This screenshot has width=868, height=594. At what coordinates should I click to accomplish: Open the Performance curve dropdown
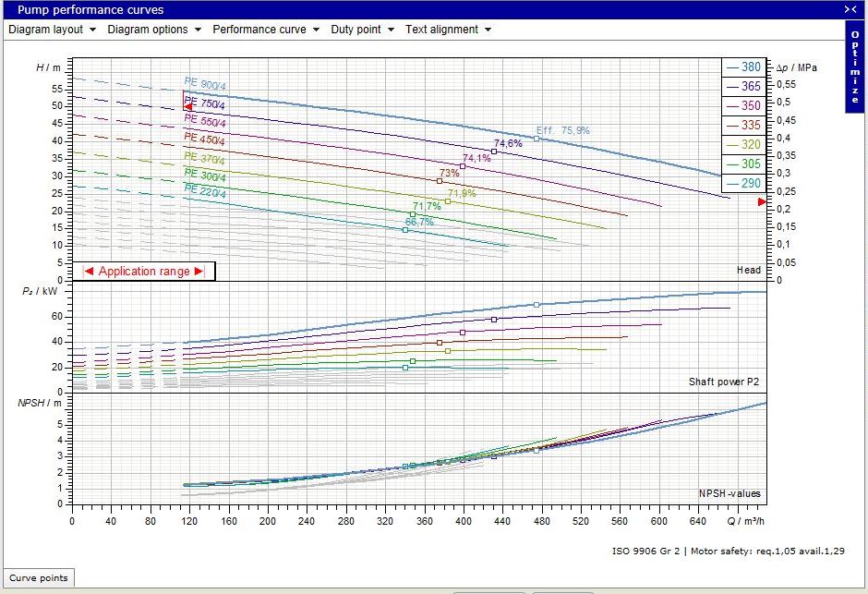tap(266, 30)
